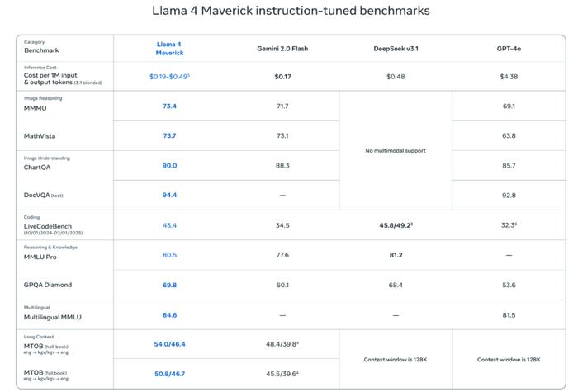Screen dimensions: 578x392
Task: Click the 'No multimodal support' cell
Action: [396, 151]
